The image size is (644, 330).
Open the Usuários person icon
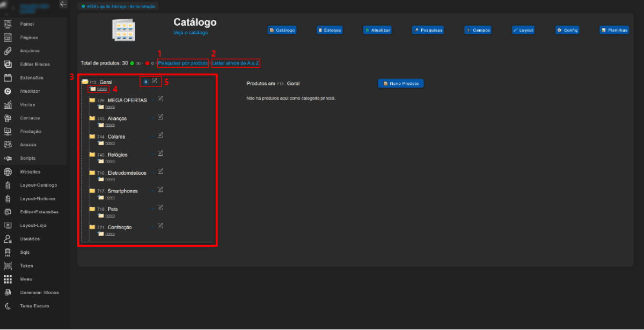8,239
